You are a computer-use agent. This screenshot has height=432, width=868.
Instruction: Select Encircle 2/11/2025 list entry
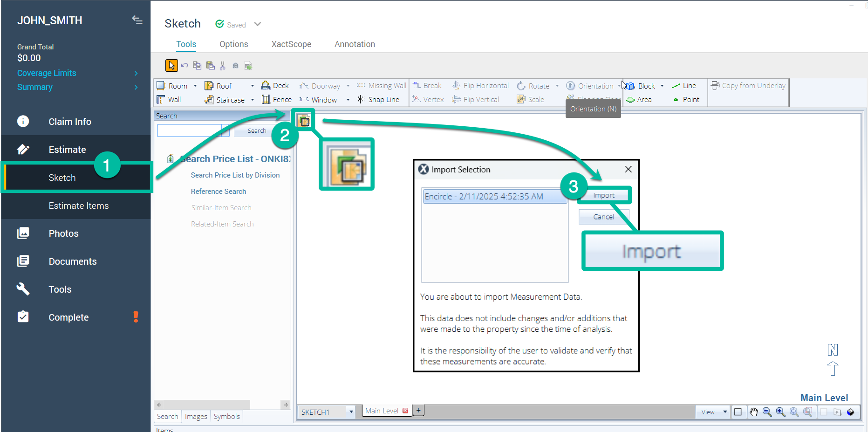click(x=494, y=196)
